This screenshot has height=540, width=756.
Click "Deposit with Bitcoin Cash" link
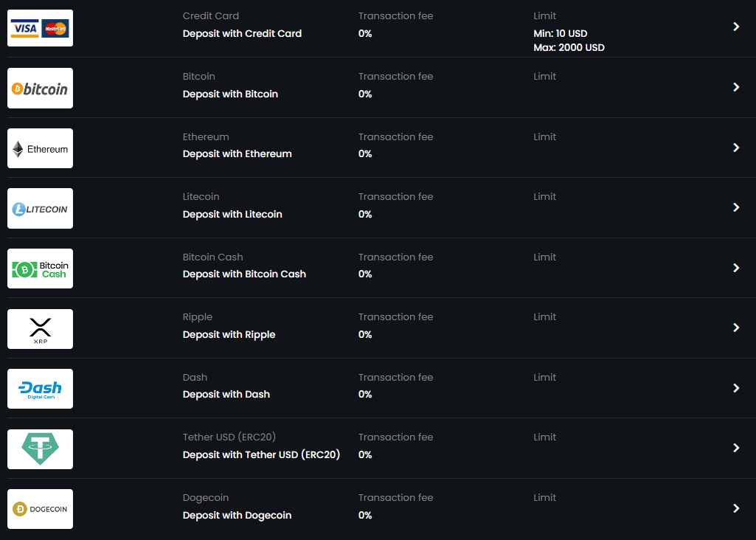pos(244,274)
